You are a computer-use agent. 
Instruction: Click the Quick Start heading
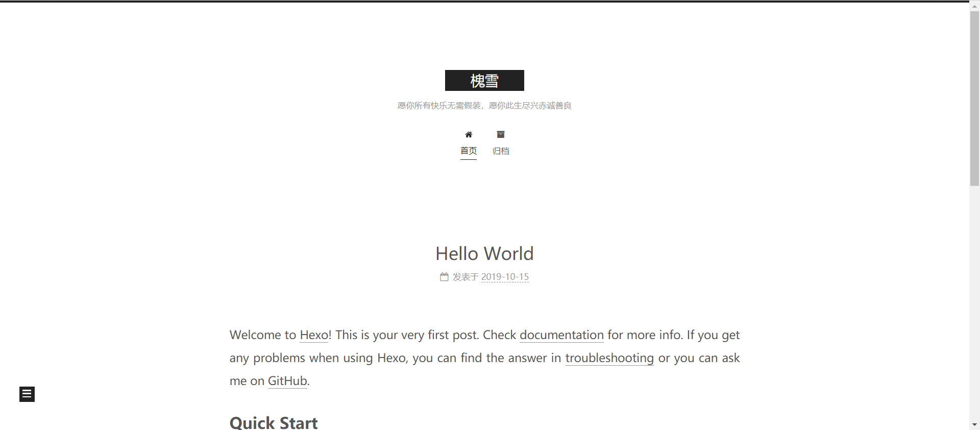coord(274,423)
